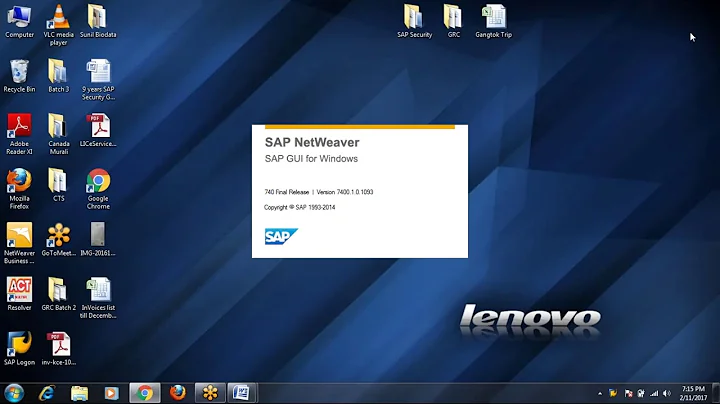Launch Mozilla Firefox from desktop
This screenshot has height=404, width=720.
pos(19,189)
